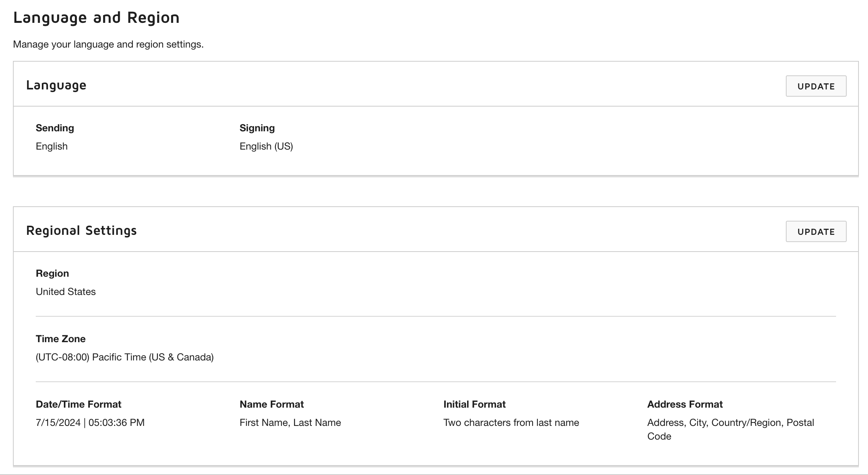Select the Sending language value English
The width and height of the screenshot is (868, 475).
point(51,146)
